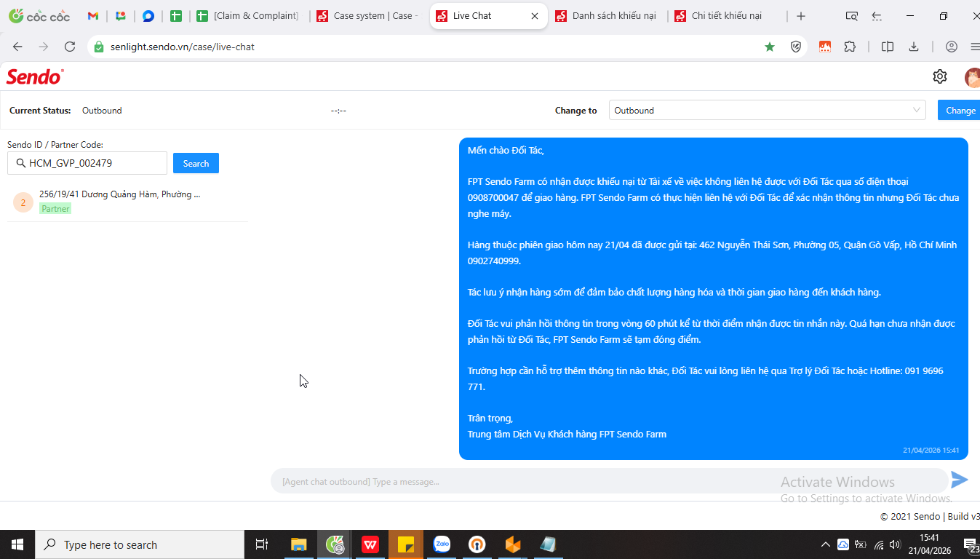The height and width of the screenshot is (559, 980).
Task: Click the greeting line Mến chào Đối Tác
Action: point(506,151)
